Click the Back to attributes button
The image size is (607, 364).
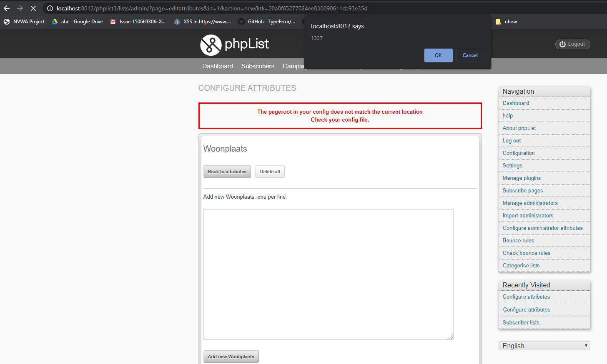(227, 171)
